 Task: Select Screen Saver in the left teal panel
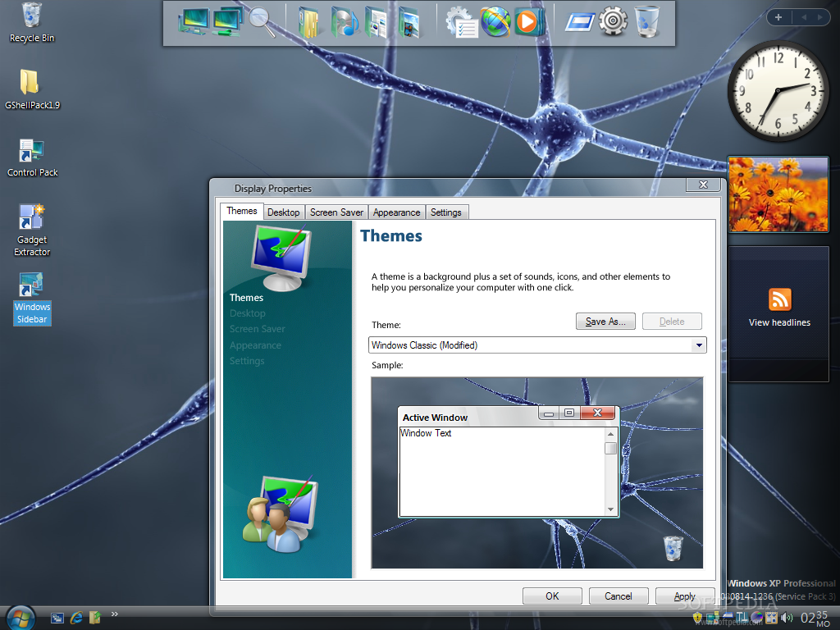tap(257, 329)
